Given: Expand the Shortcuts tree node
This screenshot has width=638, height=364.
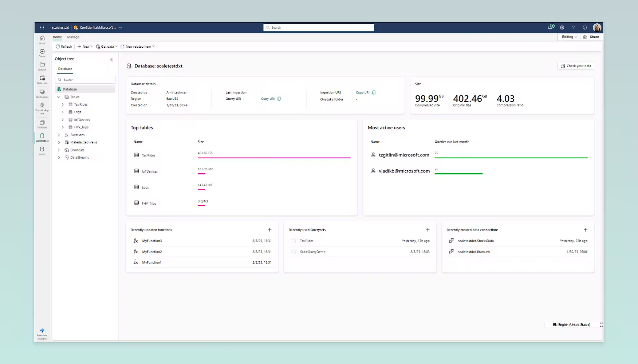Looking at the screenshot, I should [x=59, y=150].
